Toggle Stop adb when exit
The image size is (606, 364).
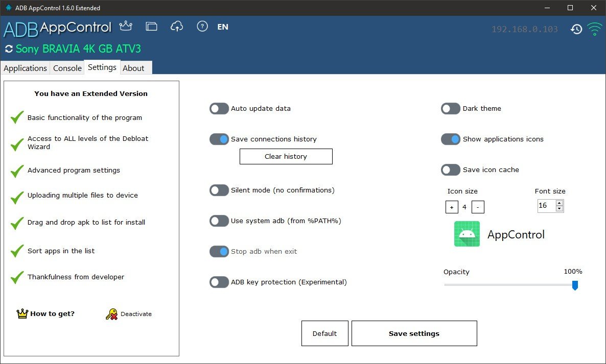pyautogui.click(x=219, y=251)
